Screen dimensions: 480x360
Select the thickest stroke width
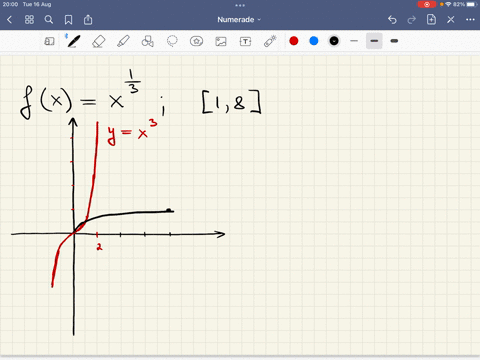[x=394, y=41]
